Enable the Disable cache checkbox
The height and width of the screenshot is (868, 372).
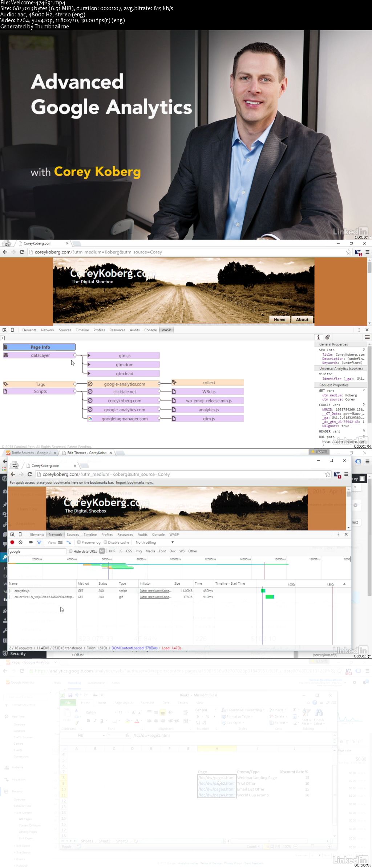pos(105,542)
